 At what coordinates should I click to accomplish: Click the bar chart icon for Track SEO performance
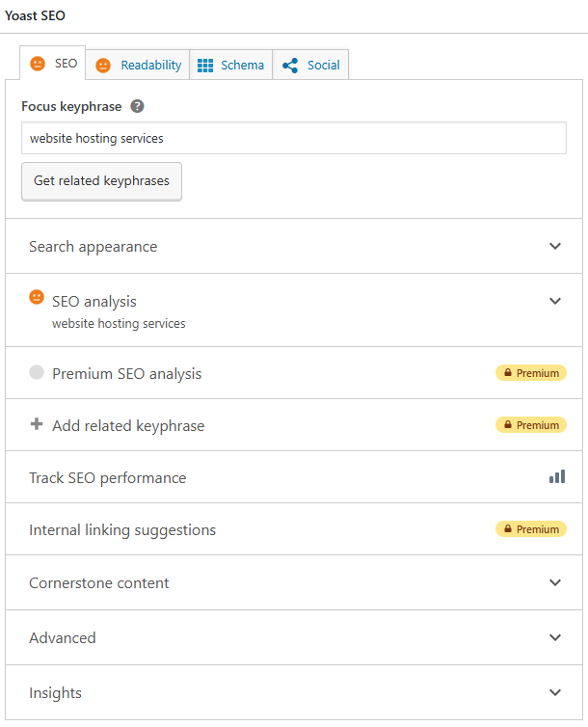click(557, 476)
